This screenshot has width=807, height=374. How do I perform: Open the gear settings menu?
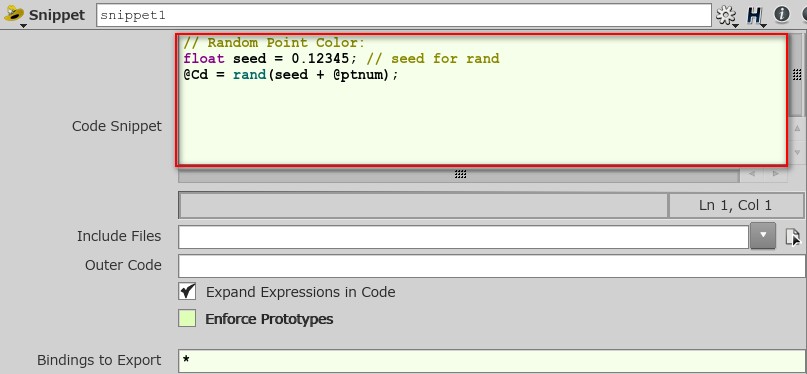click(725, 15)
